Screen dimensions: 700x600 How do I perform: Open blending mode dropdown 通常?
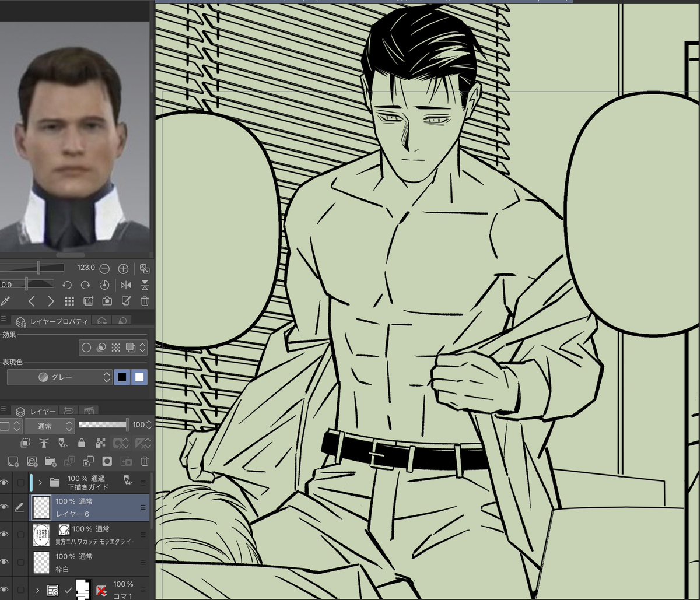click(x=50, y=426)
